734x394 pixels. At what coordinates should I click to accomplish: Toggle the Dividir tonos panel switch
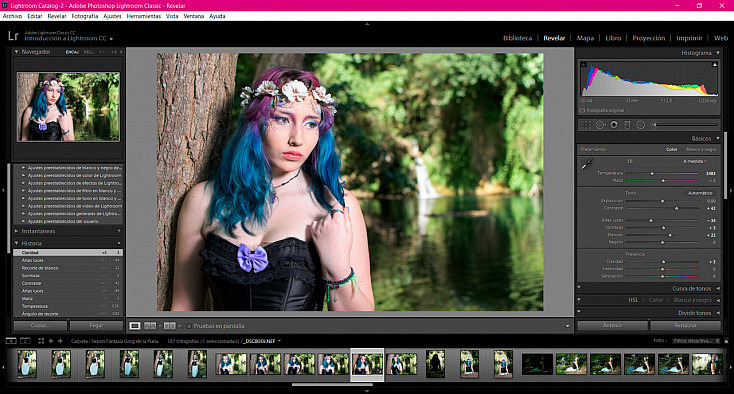579,313
